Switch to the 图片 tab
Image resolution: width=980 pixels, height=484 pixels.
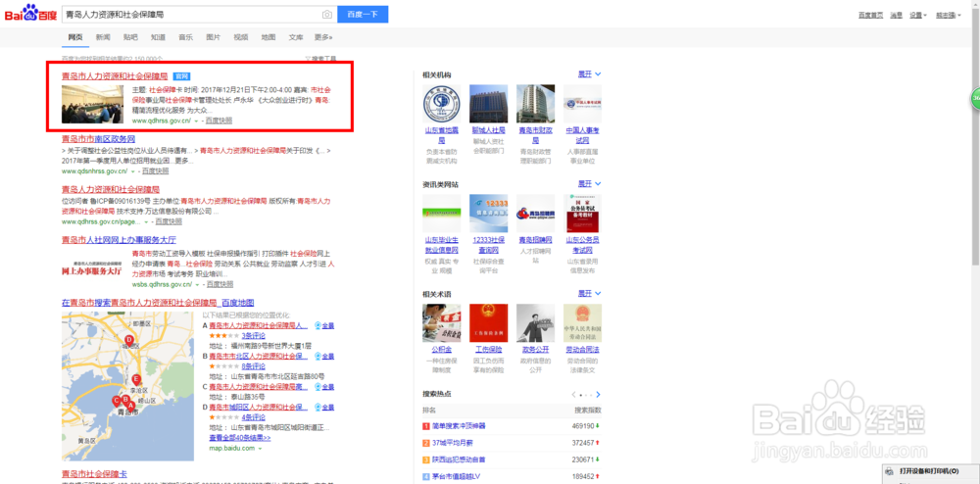click(213, 37)
